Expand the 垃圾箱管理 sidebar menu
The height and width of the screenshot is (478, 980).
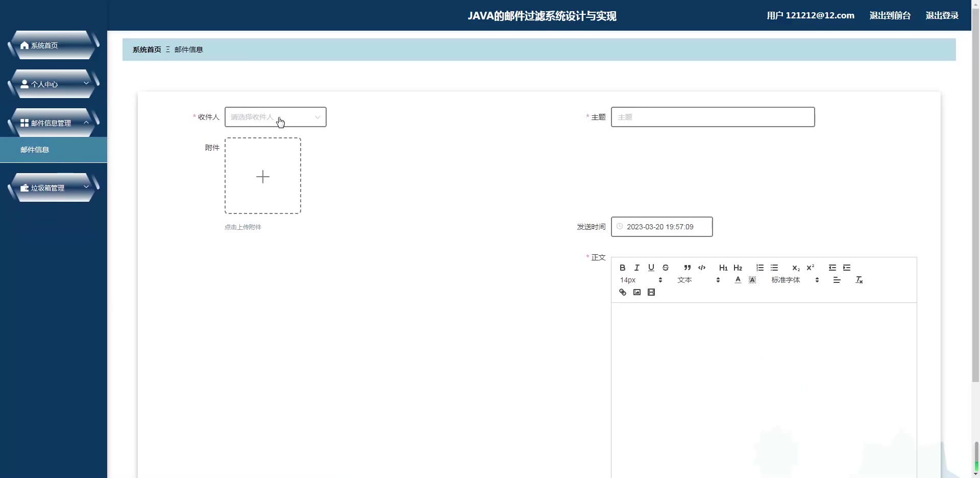pos(53,188)
